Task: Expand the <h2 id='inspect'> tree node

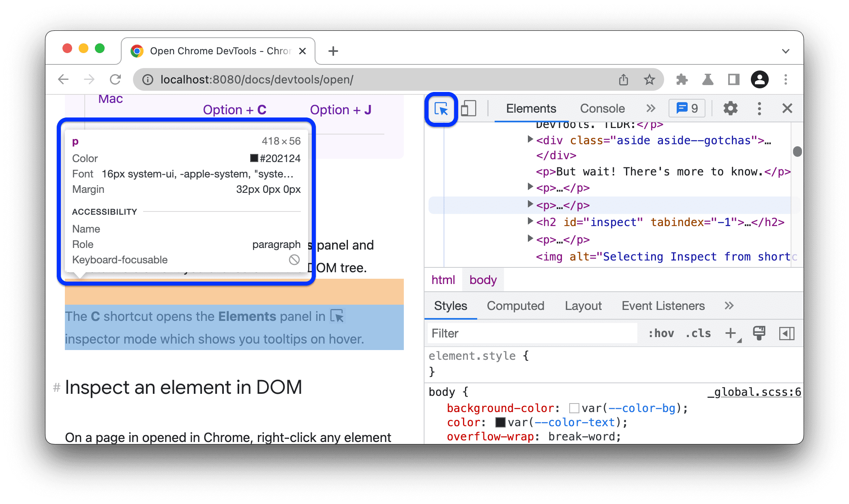Action: [x=528, y=222]
